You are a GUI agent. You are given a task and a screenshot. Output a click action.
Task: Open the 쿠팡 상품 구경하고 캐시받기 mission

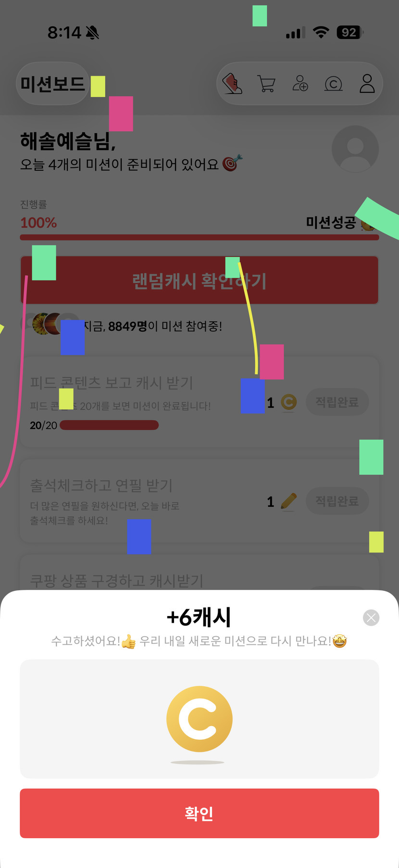(116, 580)
